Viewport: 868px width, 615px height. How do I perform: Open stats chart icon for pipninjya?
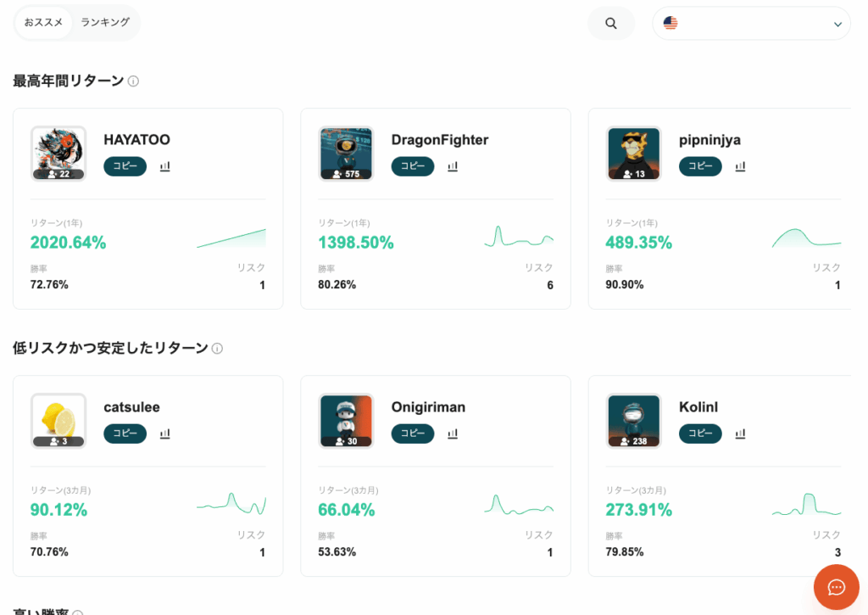(x=740, y=167)
